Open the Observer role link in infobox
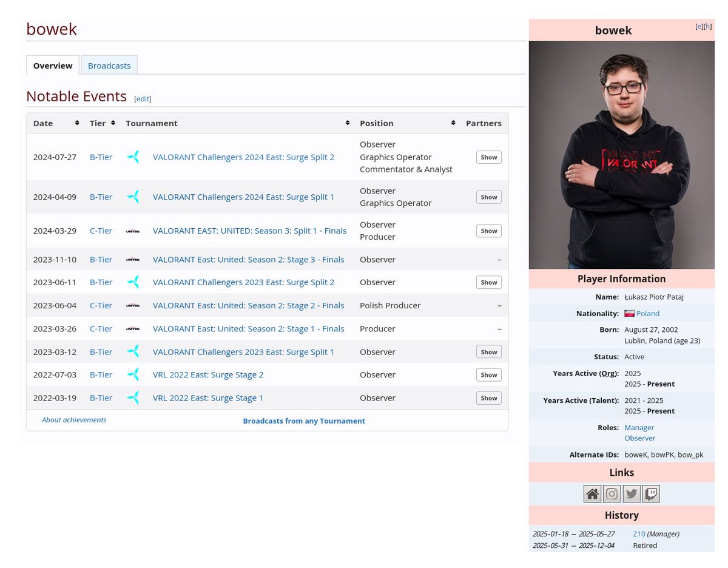The width and height of the screenshot is (728, 568). 640,438
